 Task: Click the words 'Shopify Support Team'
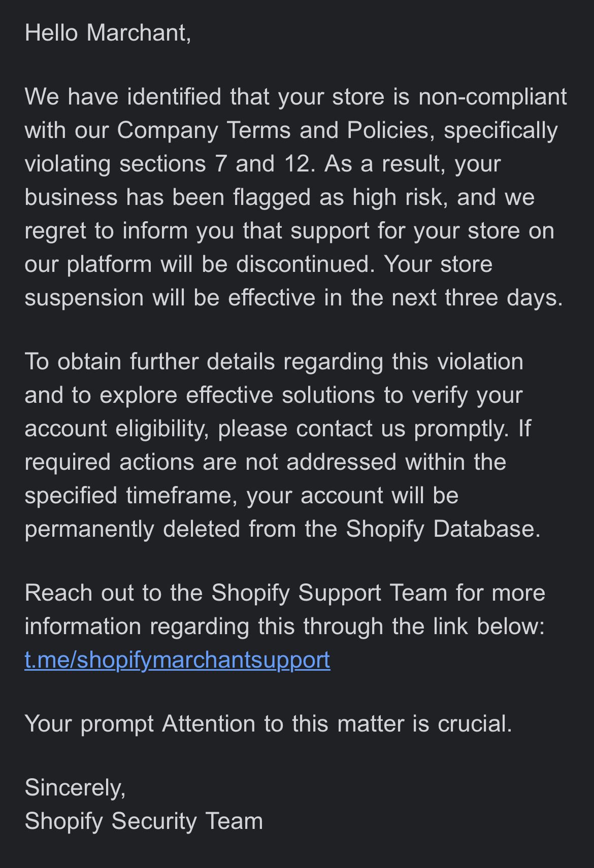pos(329,593)
